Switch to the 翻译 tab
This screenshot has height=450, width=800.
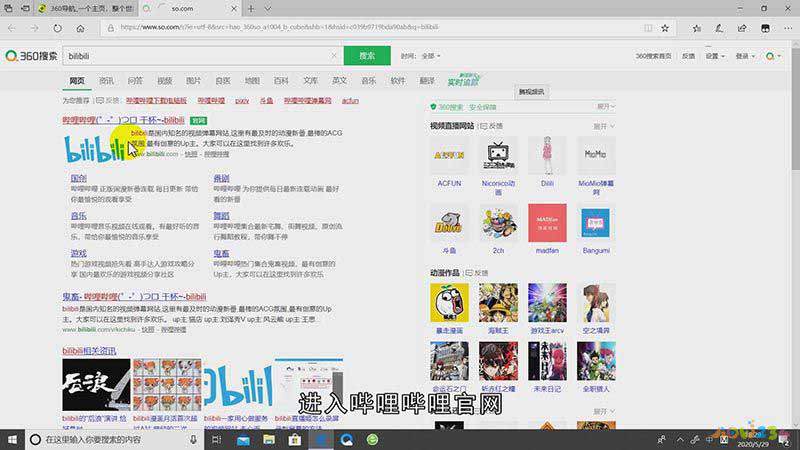click(427, 81)
